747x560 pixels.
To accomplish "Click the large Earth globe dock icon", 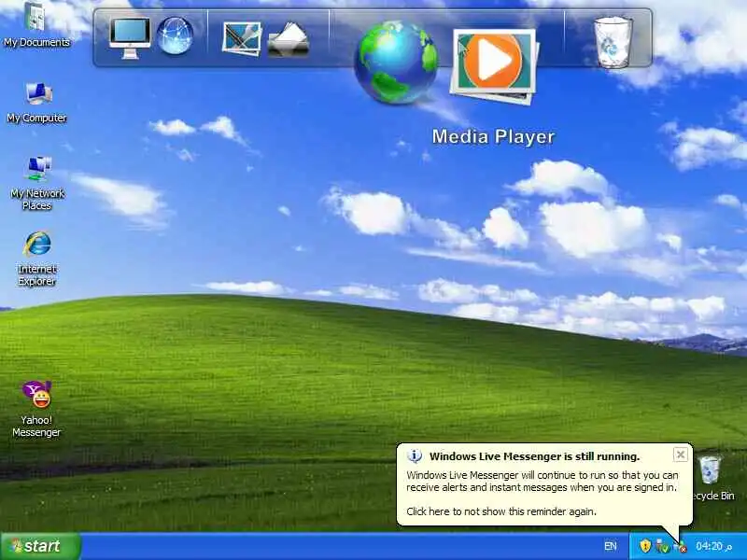I will click(396, 62).
